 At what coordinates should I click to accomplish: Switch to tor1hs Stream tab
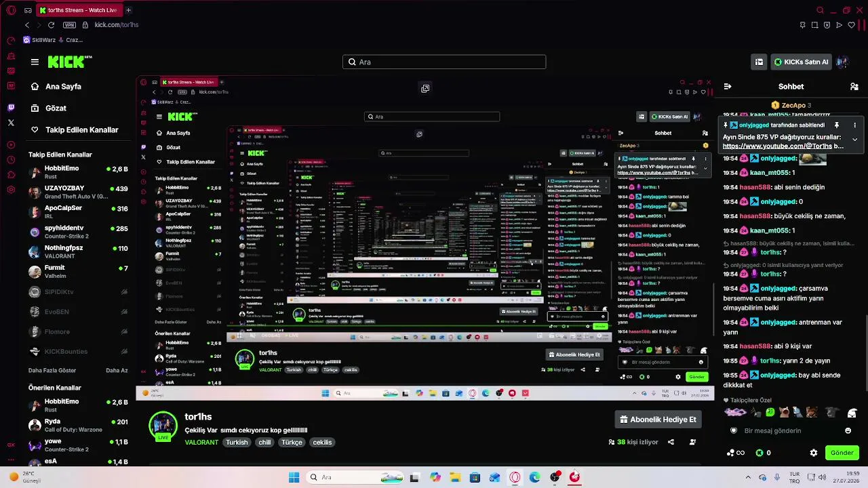[79, 10]
